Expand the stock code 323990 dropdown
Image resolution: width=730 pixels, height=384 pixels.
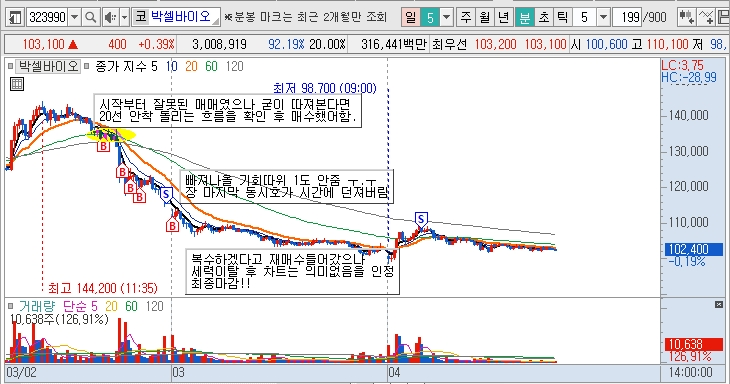click(74, 18)
